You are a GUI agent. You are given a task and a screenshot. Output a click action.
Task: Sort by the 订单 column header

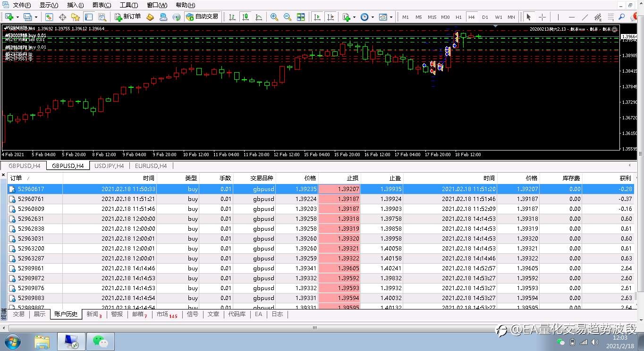tap(35, 178)
